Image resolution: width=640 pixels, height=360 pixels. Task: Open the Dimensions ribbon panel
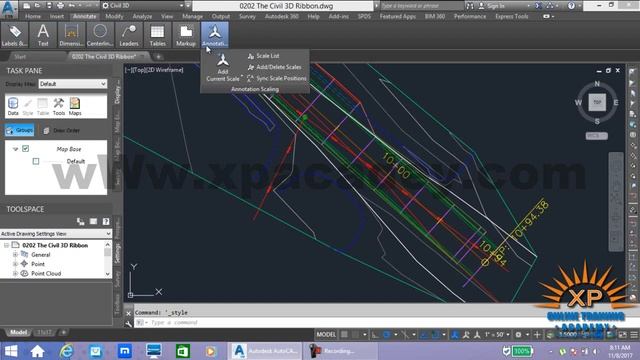click(71, 35)
